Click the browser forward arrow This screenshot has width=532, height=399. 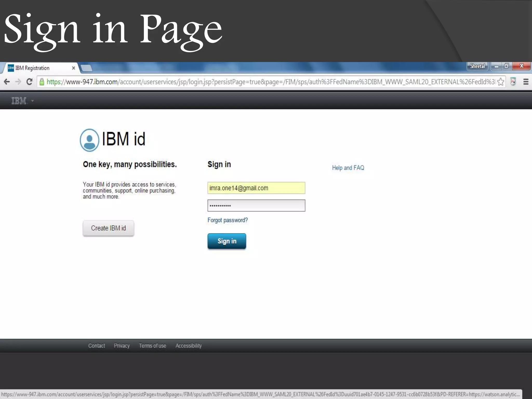18,82
